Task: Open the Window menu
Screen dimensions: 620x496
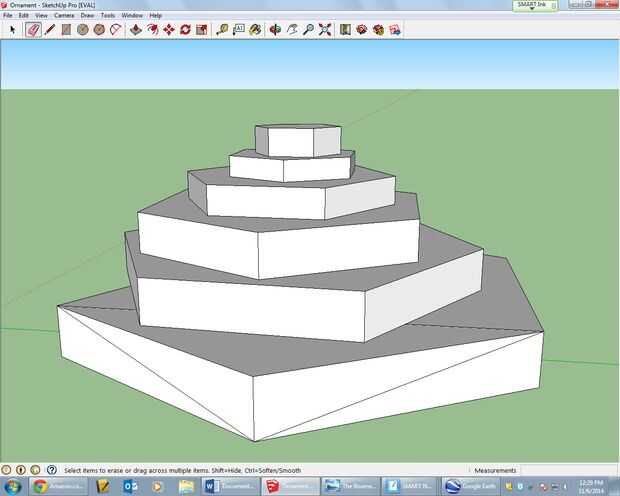Action: 132,15
